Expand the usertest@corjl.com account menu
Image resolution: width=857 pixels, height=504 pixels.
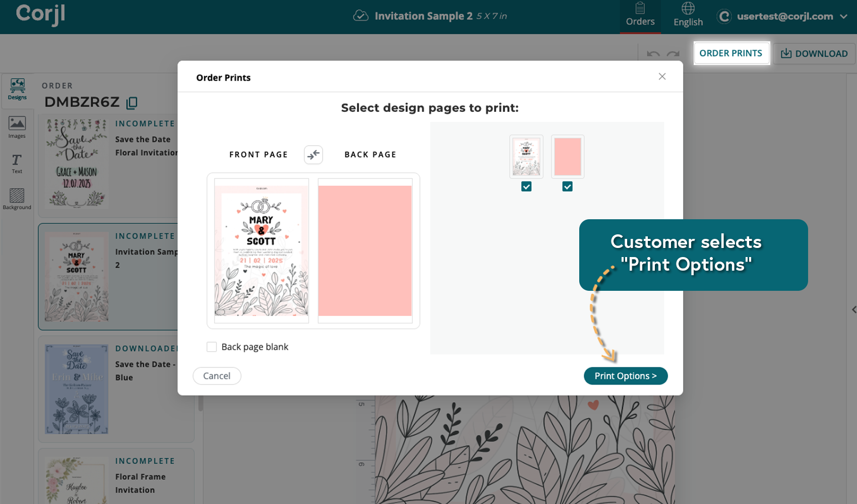tap(843, 17)
